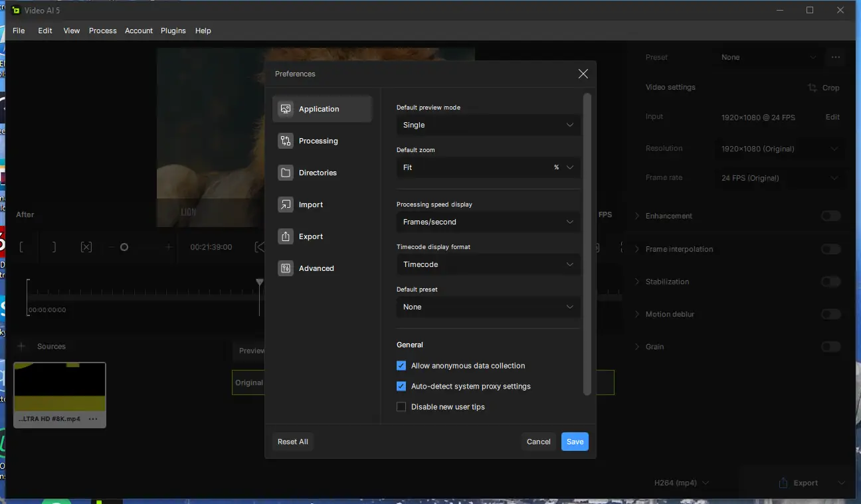Screen dimensions: 861x504
Task: Open the Default preset dropdown
Action: 488,307
